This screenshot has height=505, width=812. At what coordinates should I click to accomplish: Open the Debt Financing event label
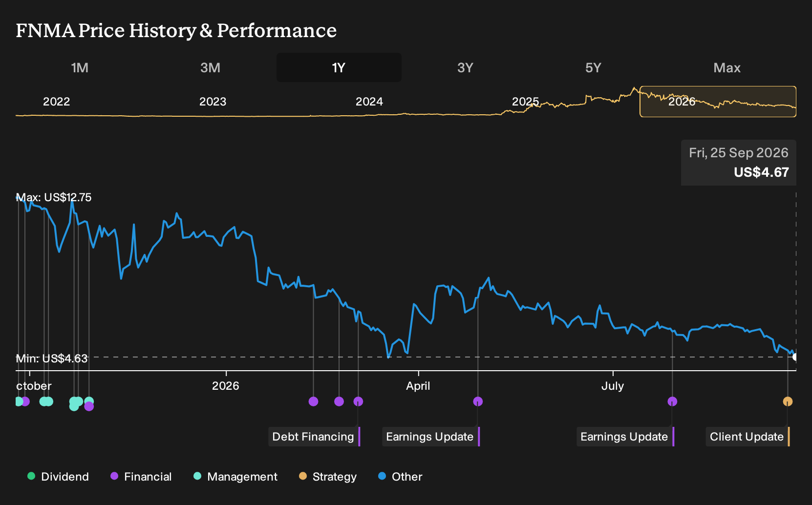pos(314,437)
